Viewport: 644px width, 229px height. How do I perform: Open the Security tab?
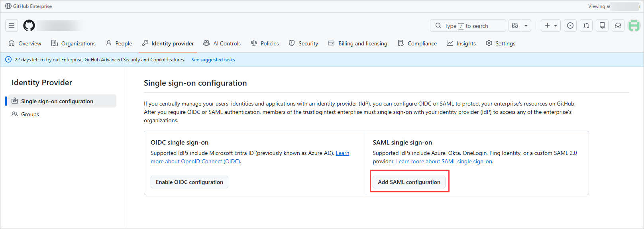pos(304,43)
